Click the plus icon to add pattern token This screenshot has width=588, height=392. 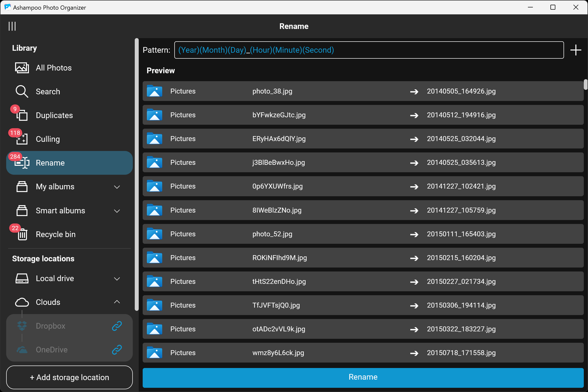tap(576, 50)
